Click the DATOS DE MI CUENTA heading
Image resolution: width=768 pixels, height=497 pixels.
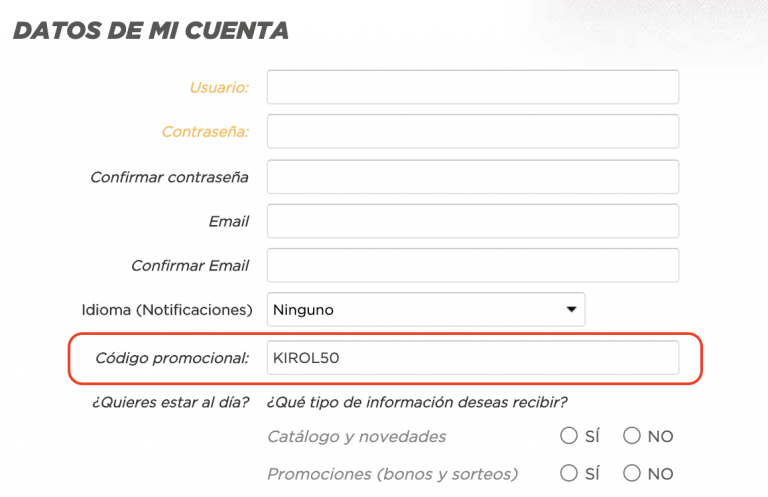coord(151,30)
